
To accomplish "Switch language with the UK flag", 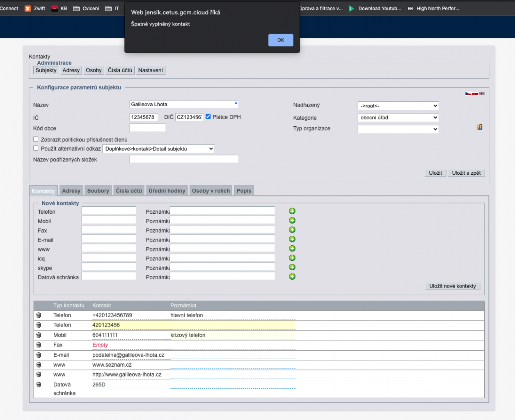I will pos(482,94).
